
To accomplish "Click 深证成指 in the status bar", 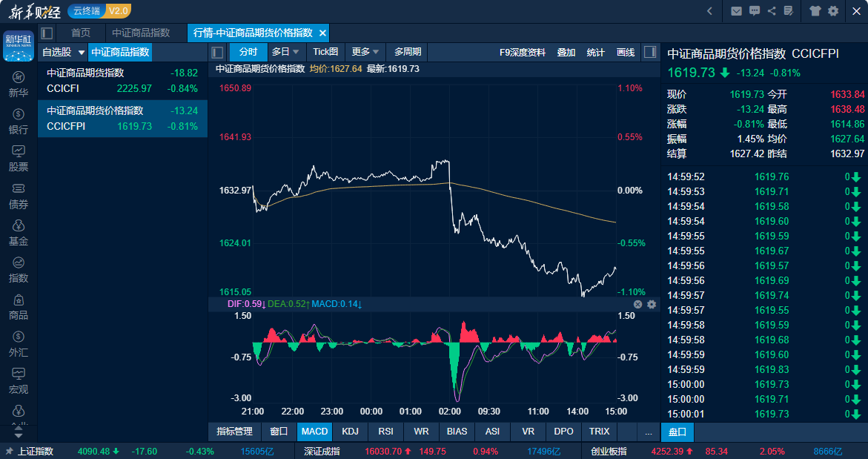I will [322, 452].
